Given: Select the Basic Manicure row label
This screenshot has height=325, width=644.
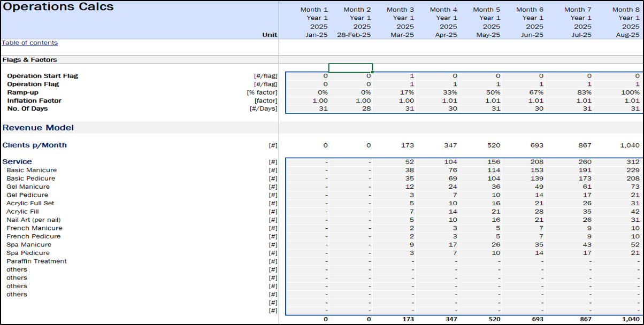Looking at the screenshot, I should (32, 170).
